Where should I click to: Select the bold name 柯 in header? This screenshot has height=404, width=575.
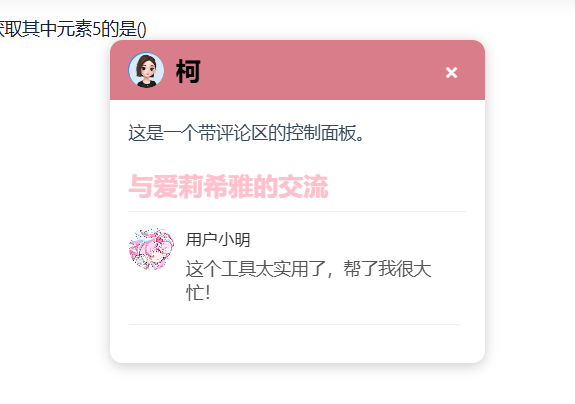point(188,71)
